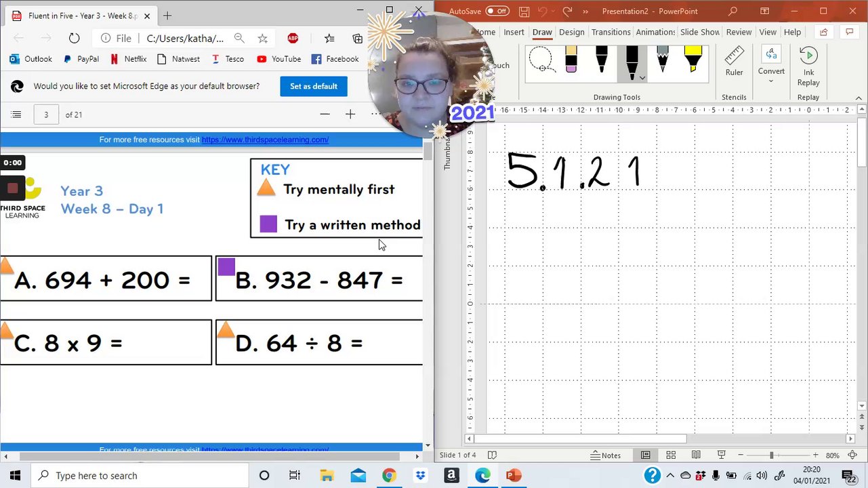Screen dimensions: 868x488
Task: Open the Convert ink dropdown
Action: tap(771, 66)
